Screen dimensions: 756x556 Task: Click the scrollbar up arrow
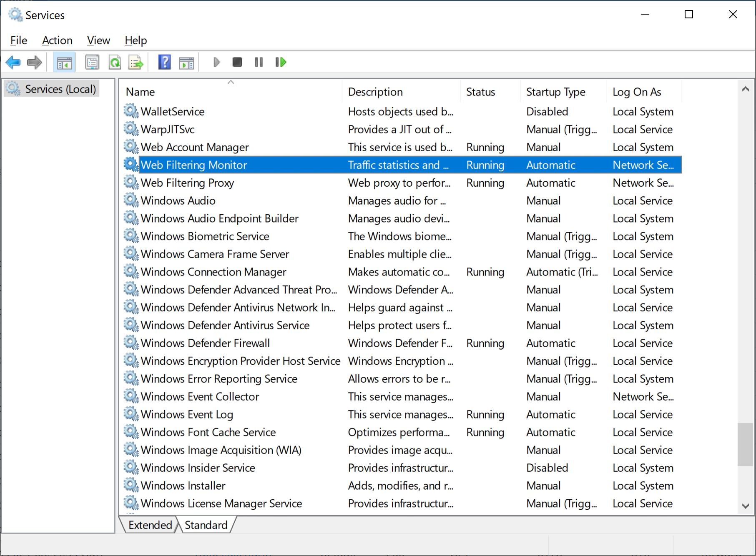click(x=746, y=89)
